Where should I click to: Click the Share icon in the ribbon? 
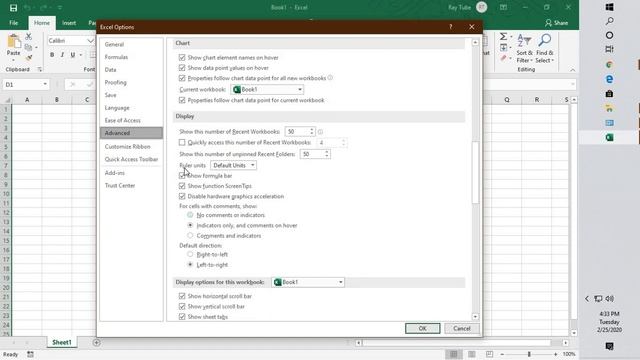(556, 23)
